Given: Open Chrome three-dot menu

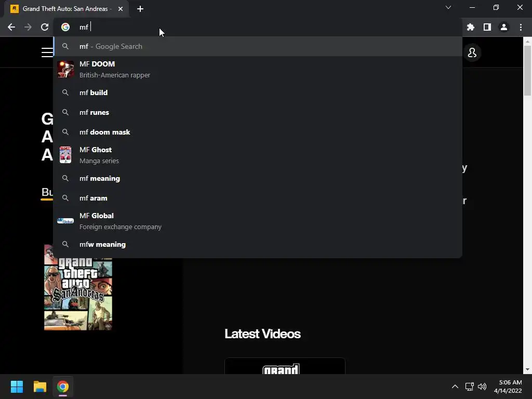Looking at the screenshot, I should click(521, 27).
